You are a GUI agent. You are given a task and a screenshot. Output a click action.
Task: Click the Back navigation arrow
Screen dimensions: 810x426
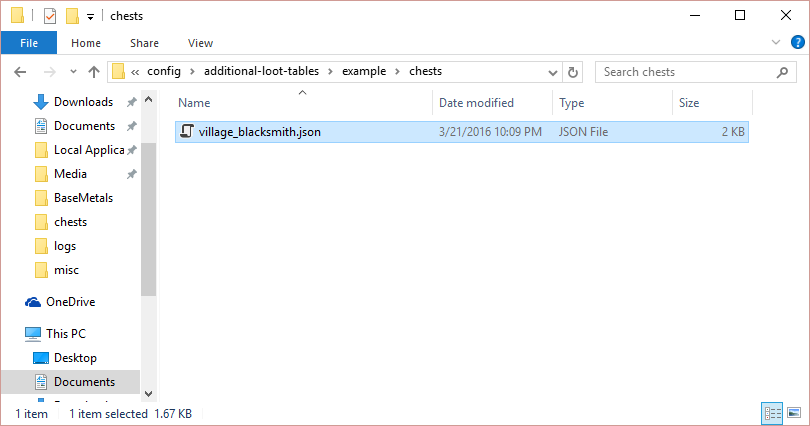pyautogui.click(x=21, y=72)
